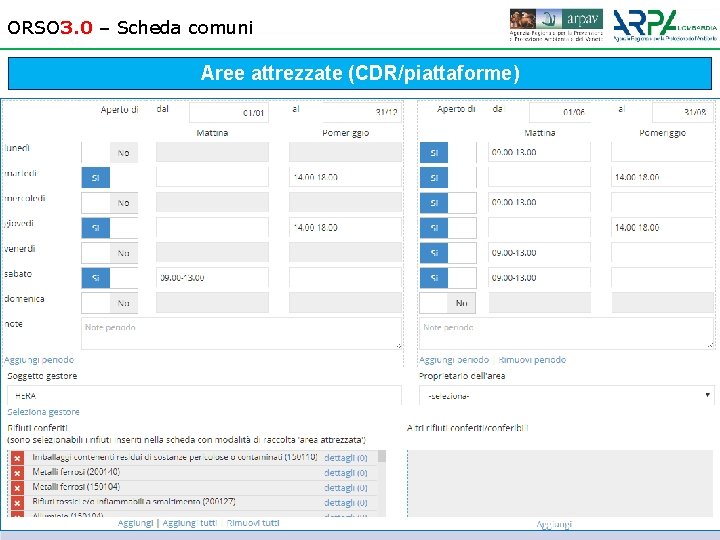Remove Rifiuti tossici (200127) with red X

coord(17,503)
